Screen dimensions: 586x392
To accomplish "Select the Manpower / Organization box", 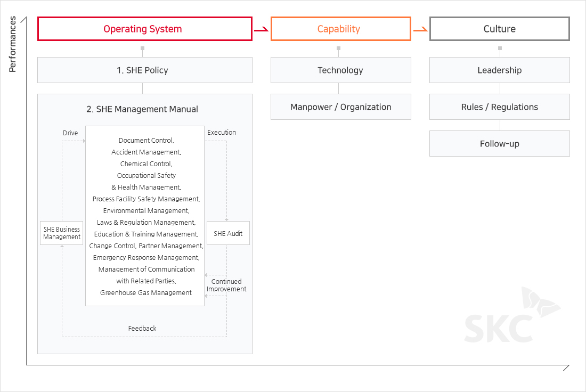I will tap(340, 107).
